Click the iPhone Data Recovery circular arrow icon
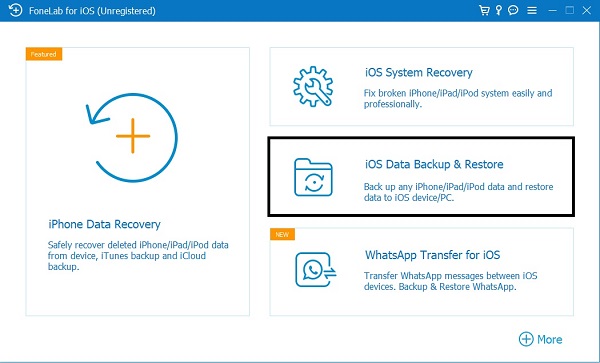Viewport: 600px width, 363px height. click(132, 137)
